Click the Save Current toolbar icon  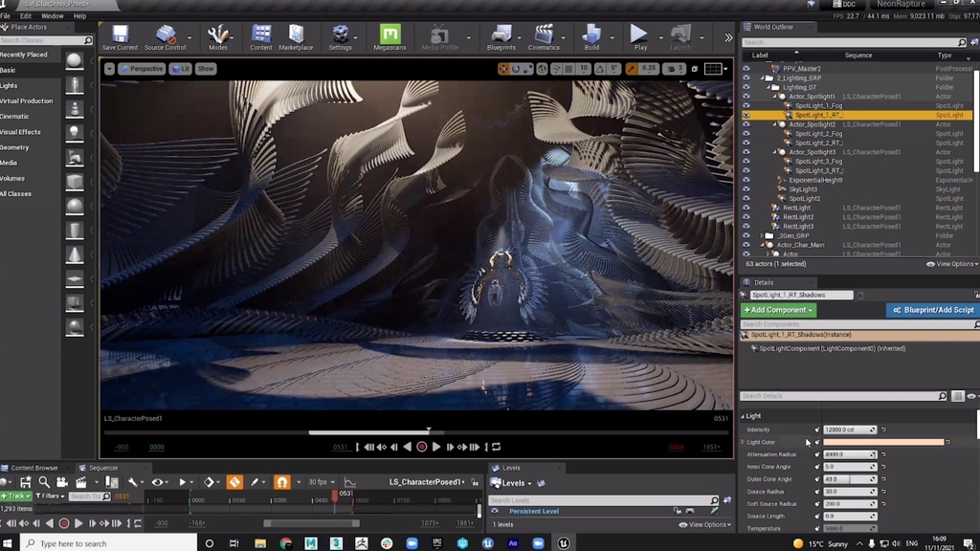(120, 37)
